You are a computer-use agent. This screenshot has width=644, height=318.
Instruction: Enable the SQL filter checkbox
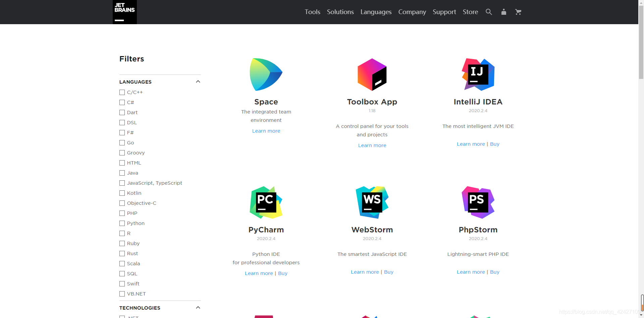click(122, 274)
